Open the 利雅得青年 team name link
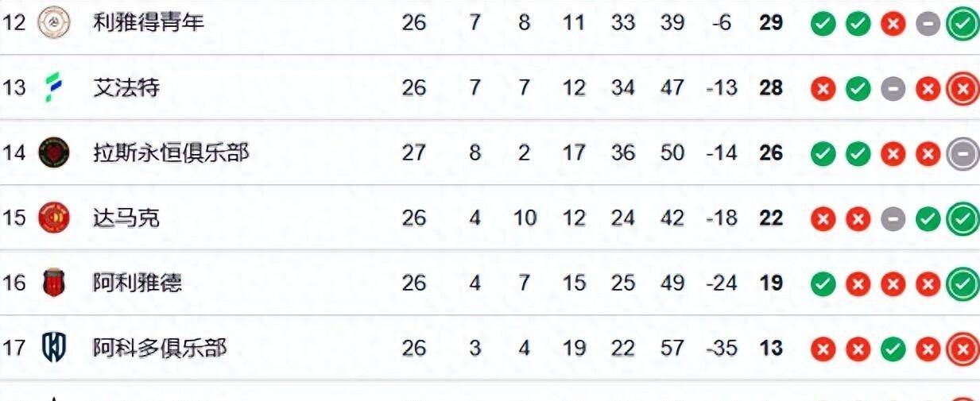 (149, 22)
